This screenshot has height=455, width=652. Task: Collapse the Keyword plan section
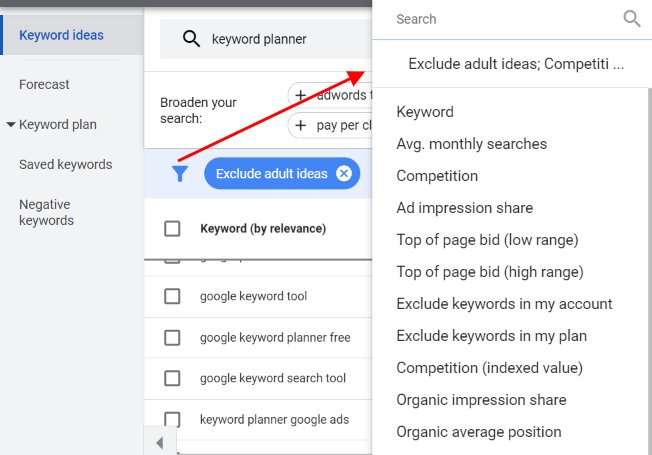point(11,124)
